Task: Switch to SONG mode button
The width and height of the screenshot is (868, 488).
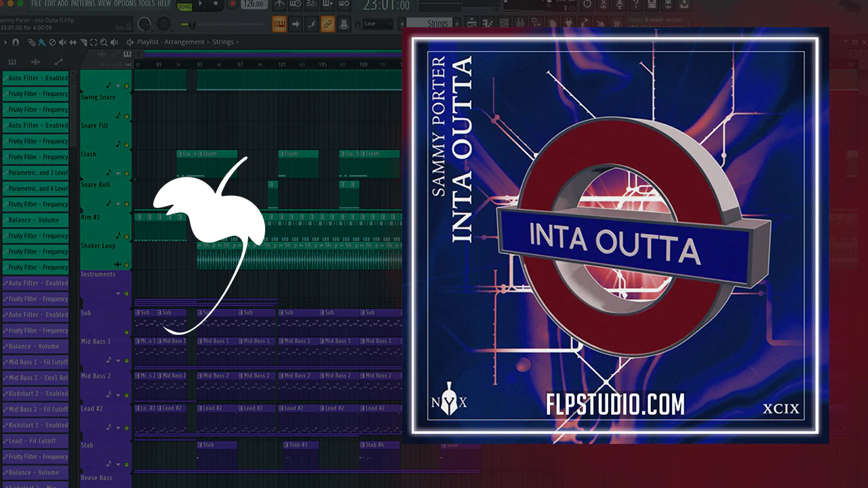Action: 184,5
